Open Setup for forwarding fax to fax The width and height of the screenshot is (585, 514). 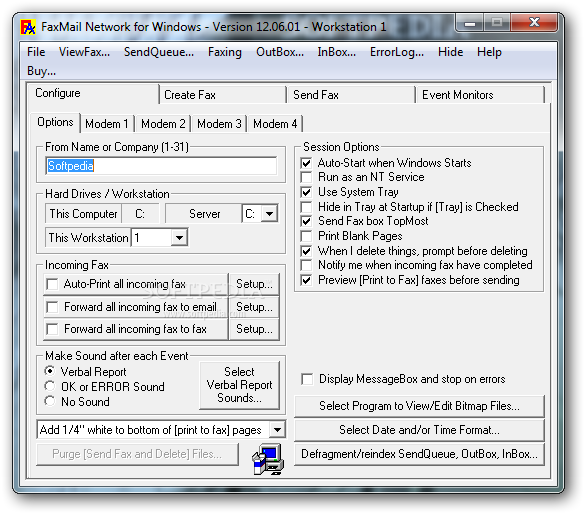(x=254, y=329)
